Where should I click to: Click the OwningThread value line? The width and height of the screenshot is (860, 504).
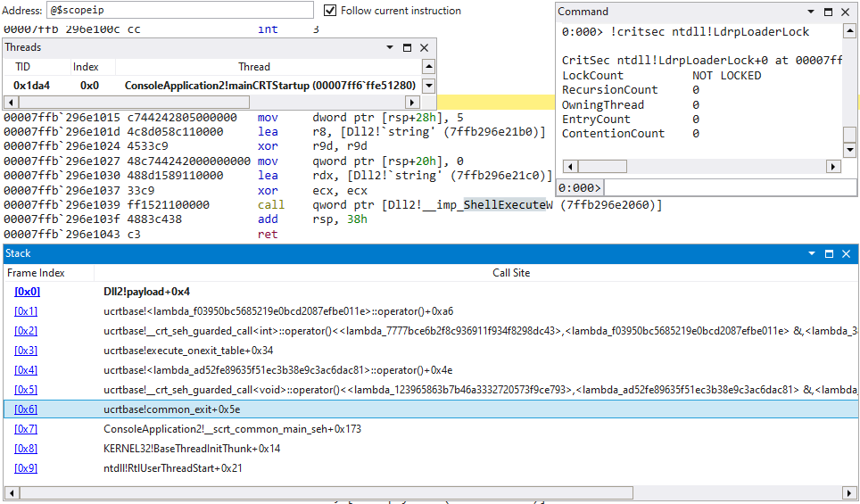pyautogui.click(x=630, y=104)
